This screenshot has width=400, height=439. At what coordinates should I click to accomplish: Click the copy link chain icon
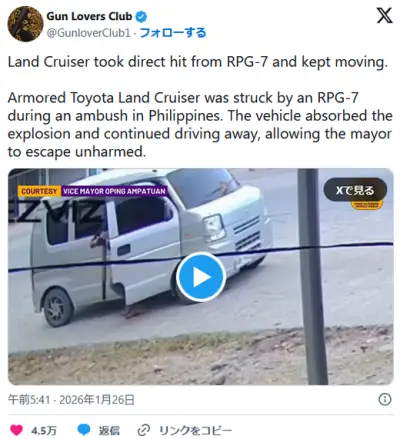143,430
